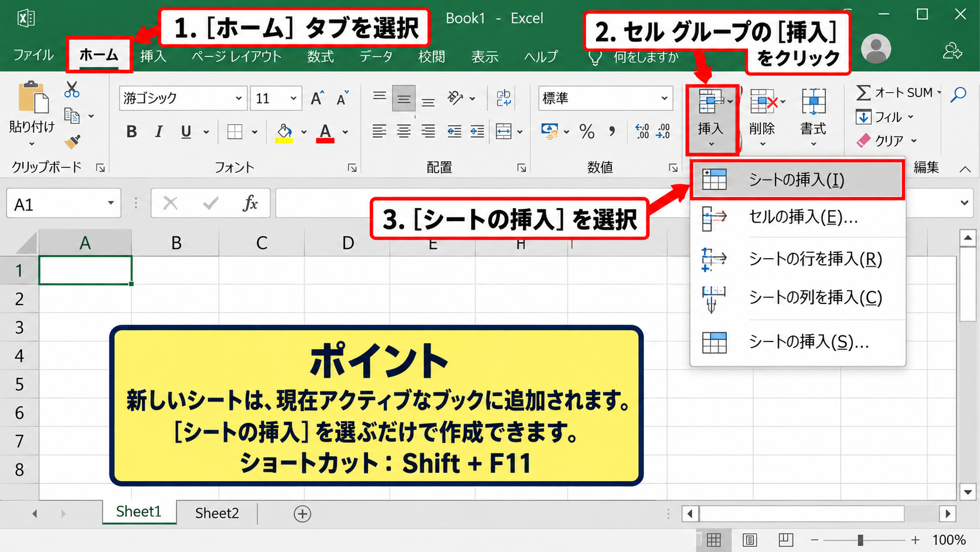980x552 pixels.
Task: Click the Cut scissors icon
Action: click(72, 89)
